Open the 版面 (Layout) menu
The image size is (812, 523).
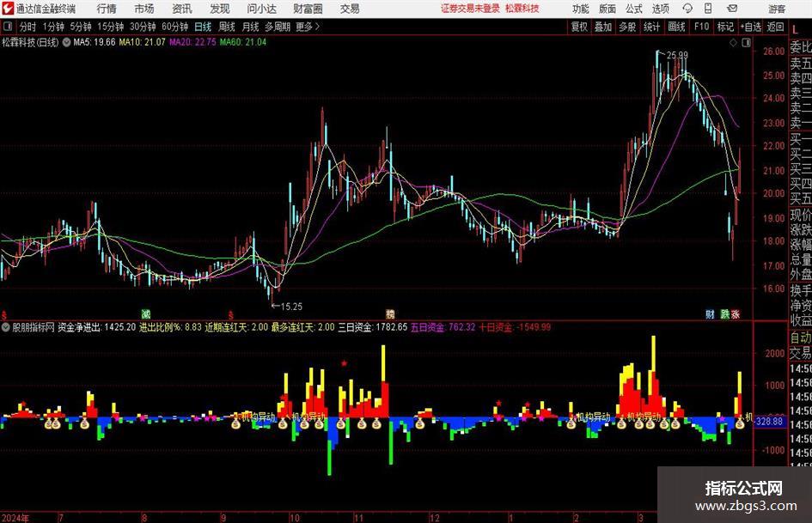[607, 9]
